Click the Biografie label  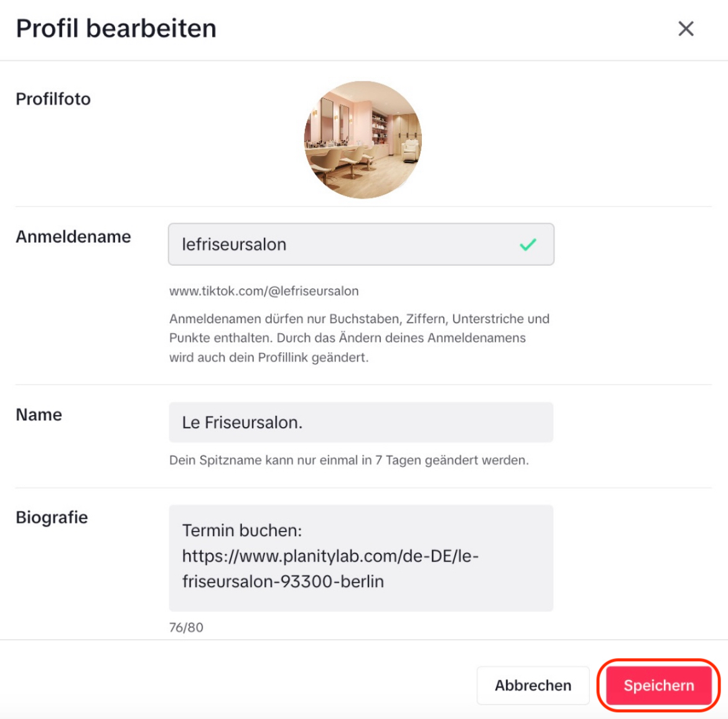[x=52, y=517]
